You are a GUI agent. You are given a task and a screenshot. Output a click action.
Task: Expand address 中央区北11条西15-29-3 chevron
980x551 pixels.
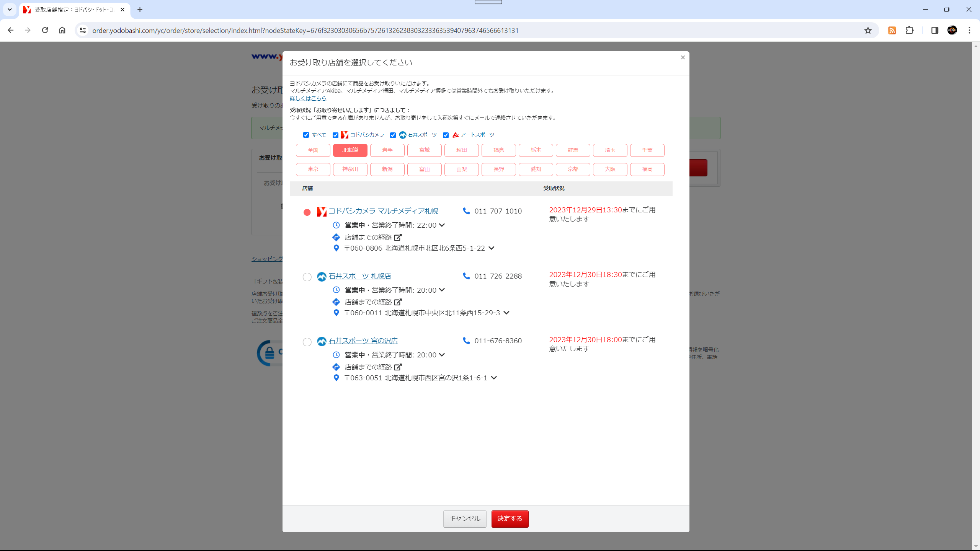[x=506, y=313]
